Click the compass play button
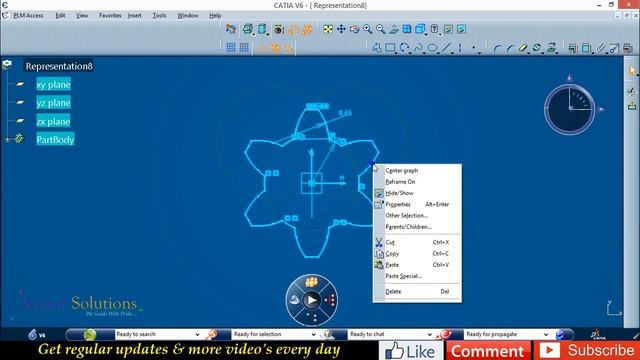Screen dimensions: 640x360 tap(311, 300)
